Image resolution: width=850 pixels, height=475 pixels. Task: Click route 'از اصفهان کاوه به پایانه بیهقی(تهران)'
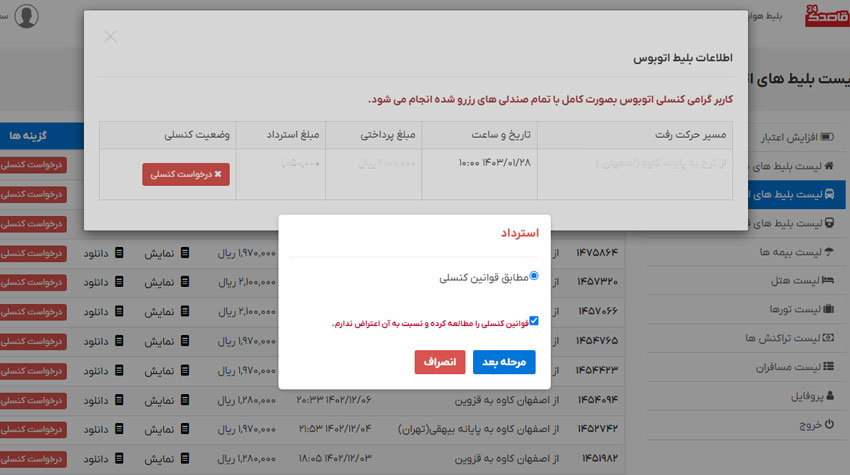[478, 429]
